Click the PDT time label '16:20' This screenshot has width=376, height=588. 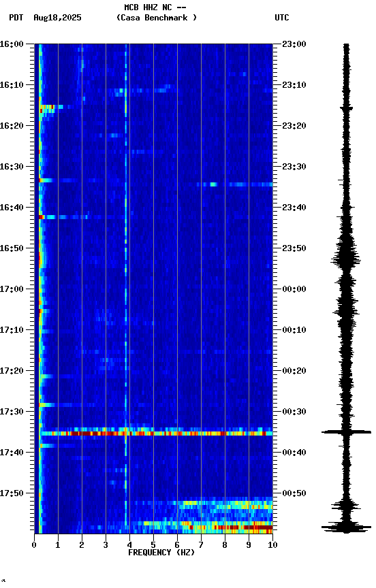coord(12,126)
